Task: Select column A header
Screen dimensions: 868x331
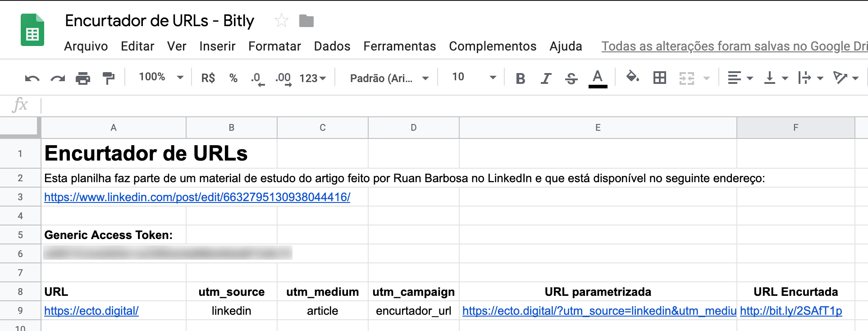Action: 114,128
